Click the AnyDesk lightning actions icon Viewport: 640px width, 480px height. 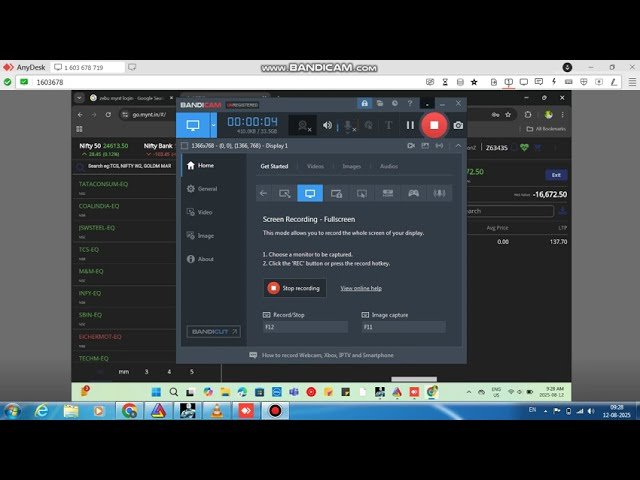[554, 82]
